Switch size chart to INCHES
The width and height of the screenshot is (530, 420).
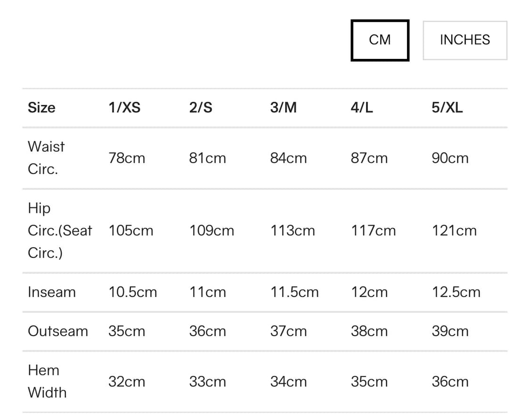[465, 40]
